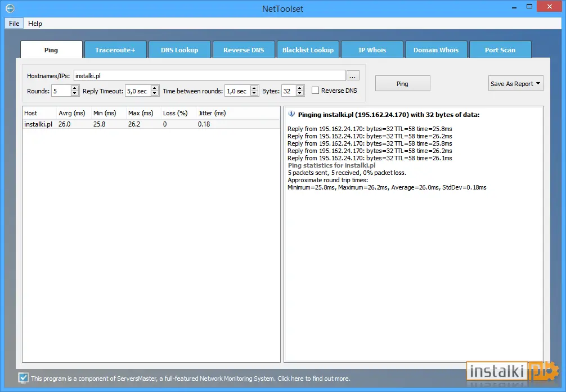
Task: Enable the Reverse DNS checkbox
Action: click(316, 91)
